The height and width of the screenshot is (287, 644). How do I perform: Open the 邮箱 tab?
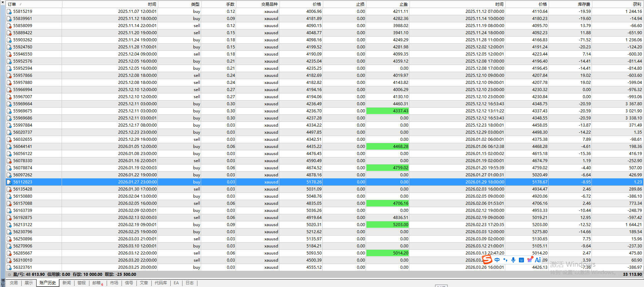click(x=97, y=283)
